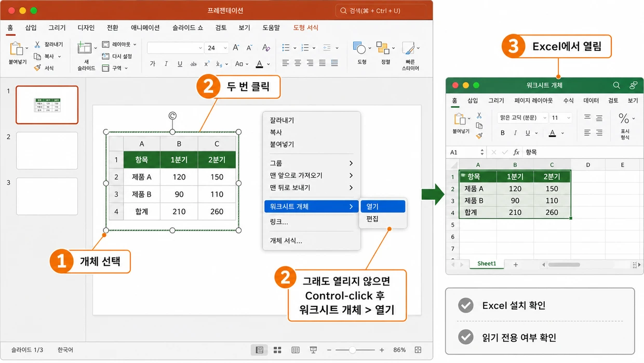Increase font size in PowerPoint ribbon
The height and width of the screenshot is (363, 644).
236,47
